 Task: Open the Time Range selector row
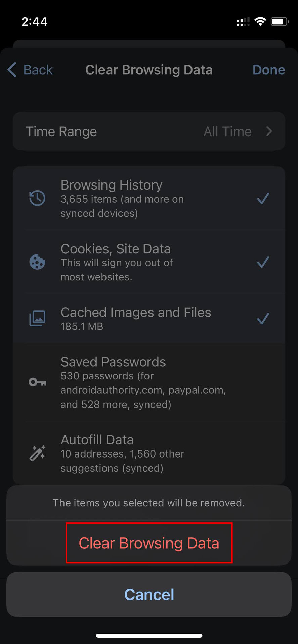[x=149, y=131]
